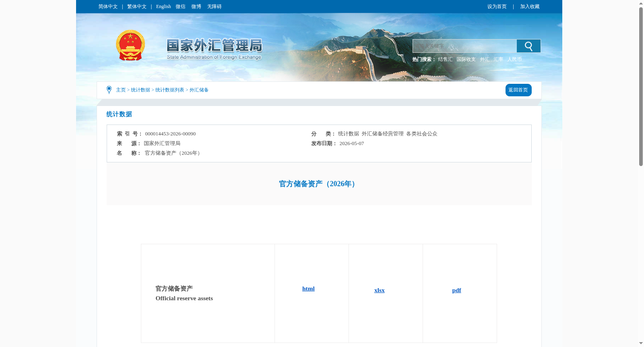This screenshot has width=644, height=347.
Task: Select hot search term 人民币
Action: (514, 59)
